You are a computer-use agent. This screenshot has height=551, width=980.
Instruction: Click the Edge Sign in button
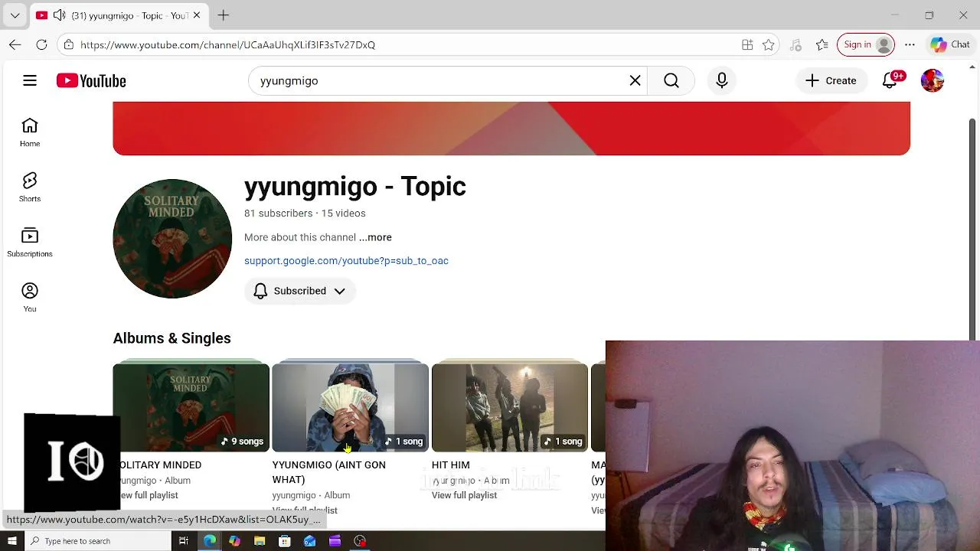tap(866, 44)
